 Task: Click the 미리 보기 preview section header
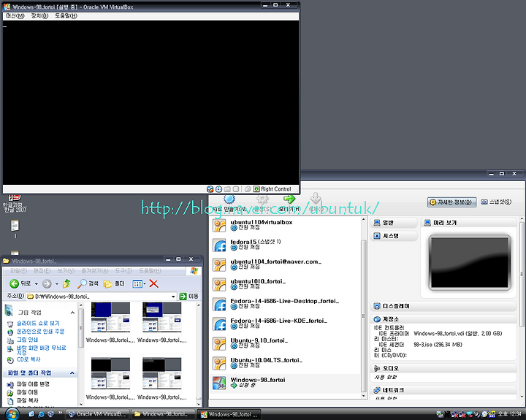(468, 223)
